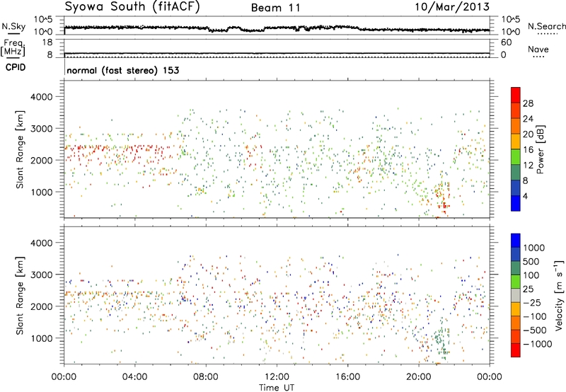Click the '18' frequency axis tick label
This screenshot has height=392, width=566.
point(47,42)
